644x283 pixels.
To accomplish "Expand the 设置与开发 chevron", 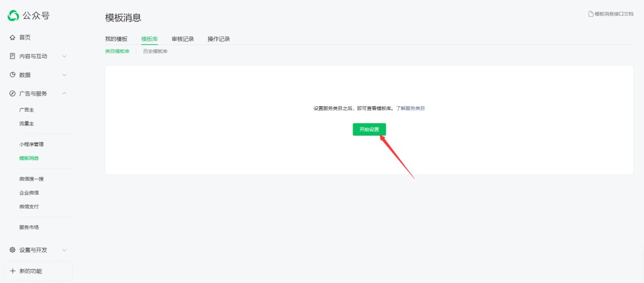I will pyautogui.click(x=64, y=250).
